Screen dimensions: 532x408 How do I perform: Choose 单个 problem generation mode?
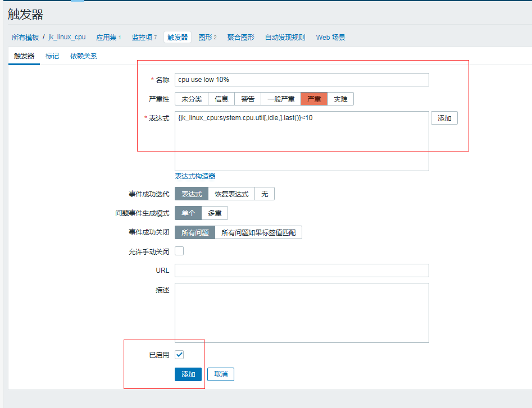(x=188, y=213)
